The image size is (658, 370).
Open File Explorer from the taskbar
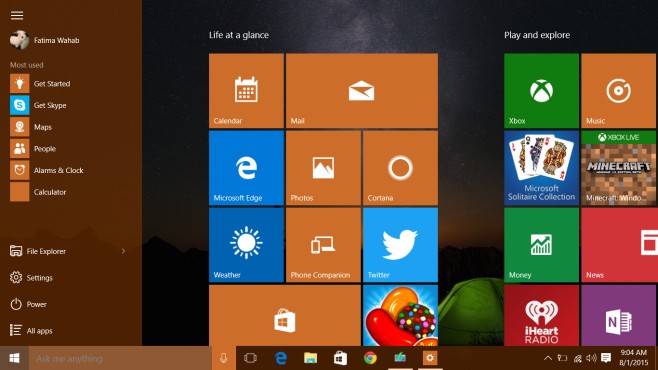[x=311, y=358]
